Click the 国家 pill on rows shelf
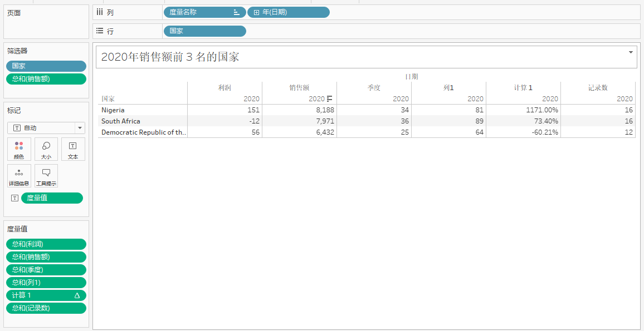 (204, 31)
